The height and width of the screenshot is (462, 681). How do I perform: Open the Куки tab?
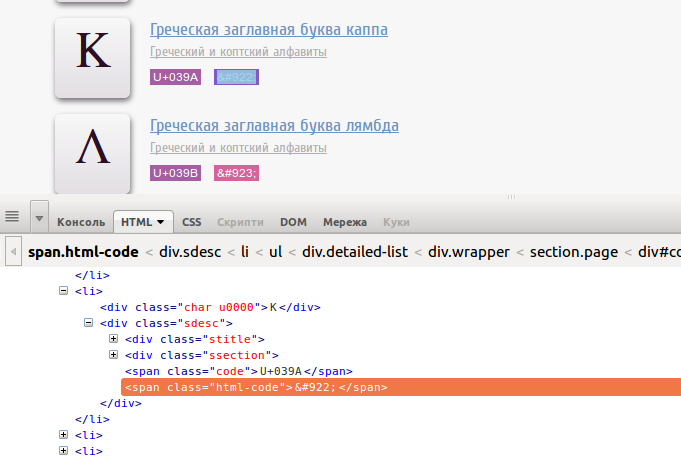[396, 222]
